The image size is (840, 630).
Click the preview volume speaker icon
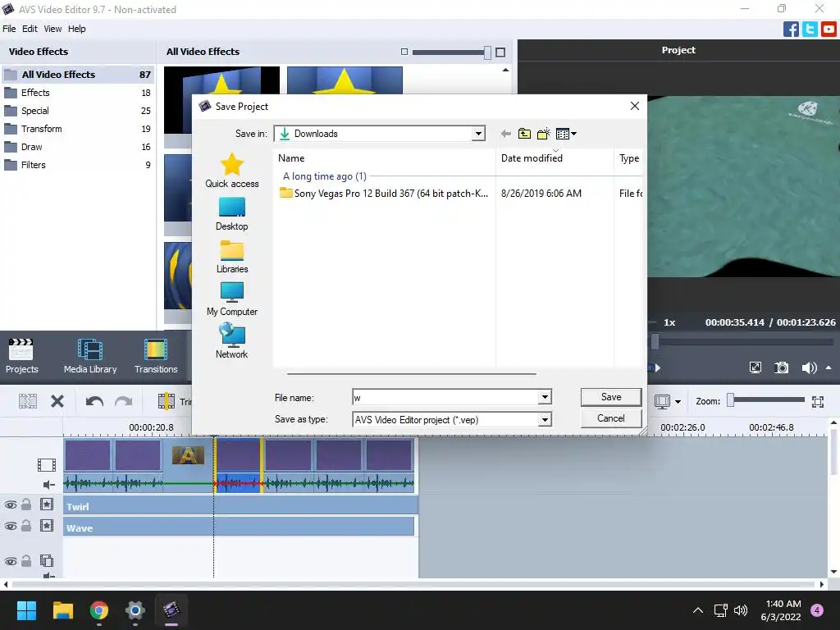809,367
